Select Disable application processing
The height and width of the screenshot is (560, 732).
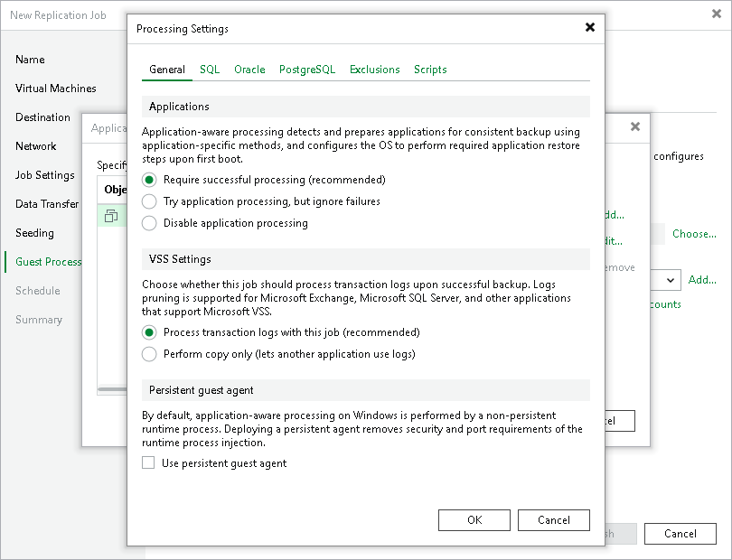150,223
